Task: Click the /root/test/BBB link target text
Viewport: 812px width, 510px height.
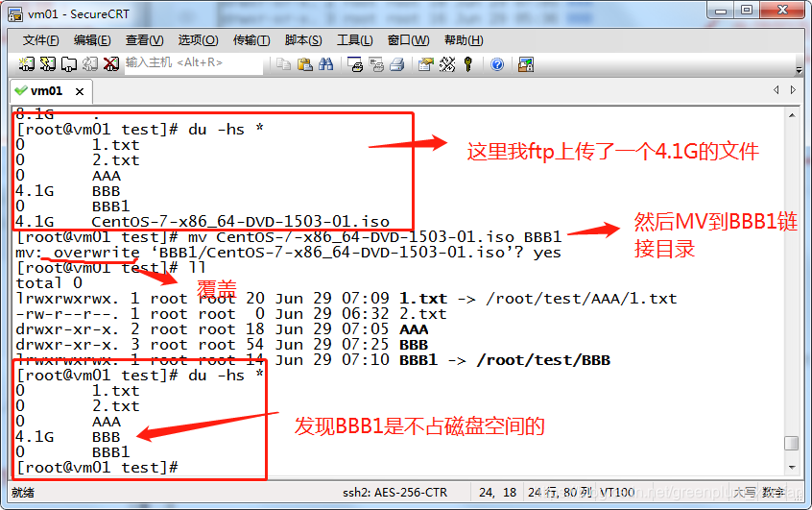Action: tap(543, 360)
